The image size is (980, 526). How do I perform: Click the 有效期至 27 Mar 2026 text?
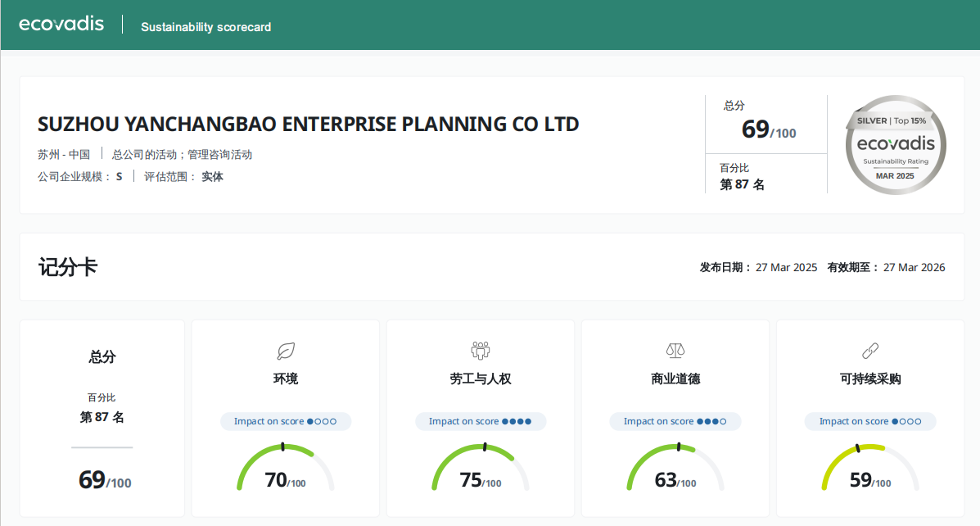tap(886, 268)
